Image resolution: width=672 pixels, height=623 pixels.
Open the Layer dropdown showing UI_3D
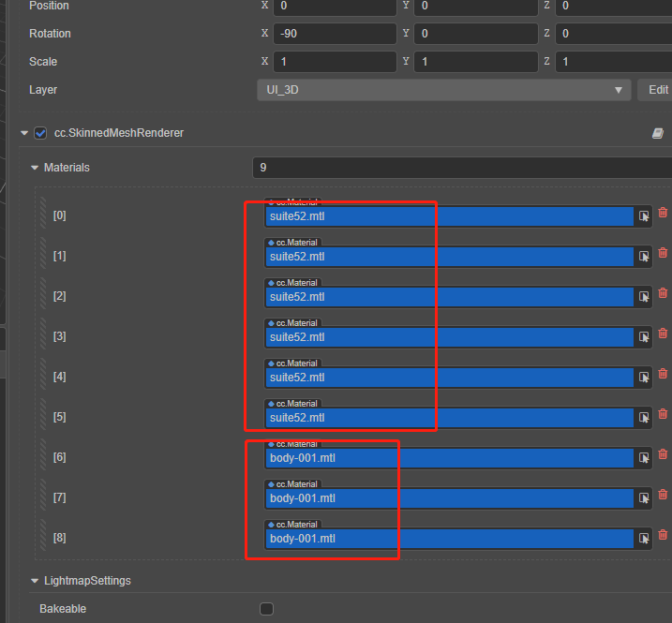point(444,90)
